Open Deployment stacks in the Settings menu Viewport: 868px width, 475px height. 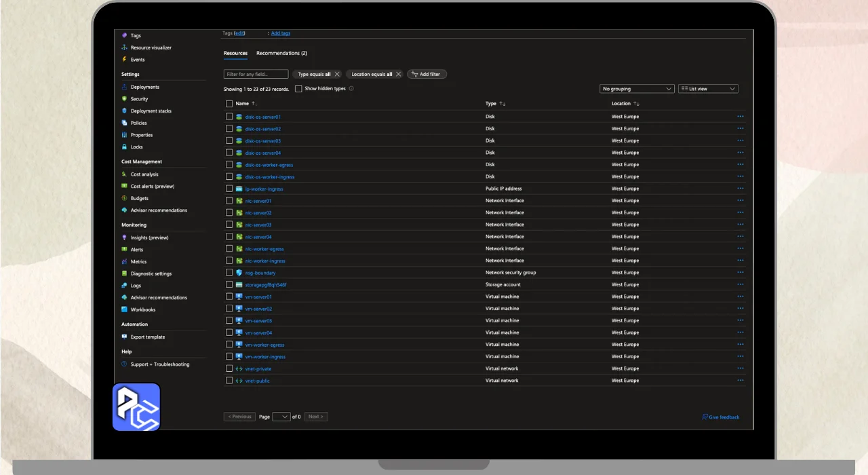point(151,111)
